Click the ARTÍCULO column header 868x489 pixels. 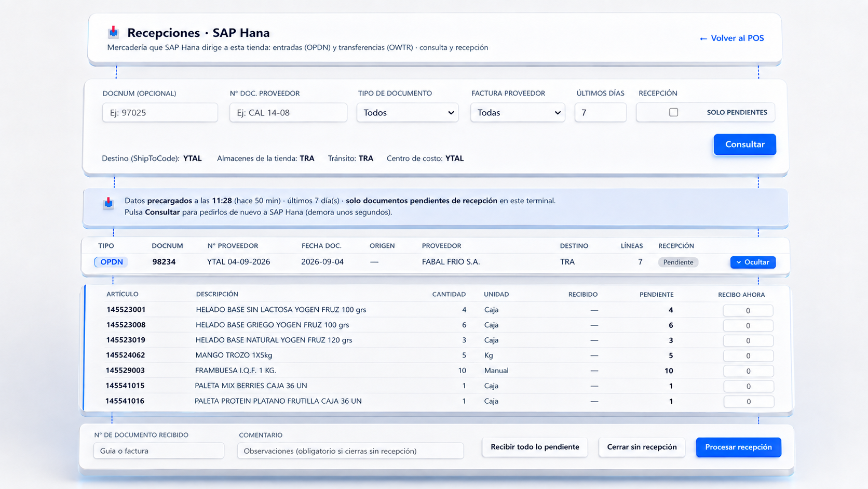pyautogui.click(x=122, y=294)
